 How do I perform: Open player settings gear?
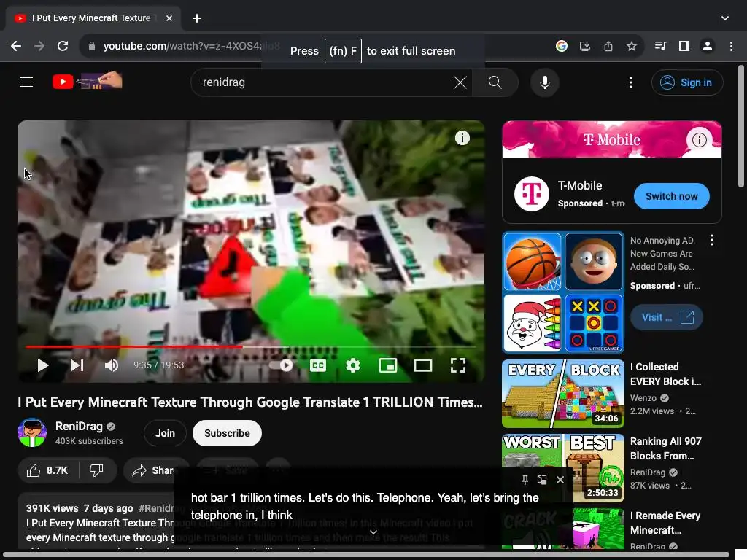pos(352,365)
